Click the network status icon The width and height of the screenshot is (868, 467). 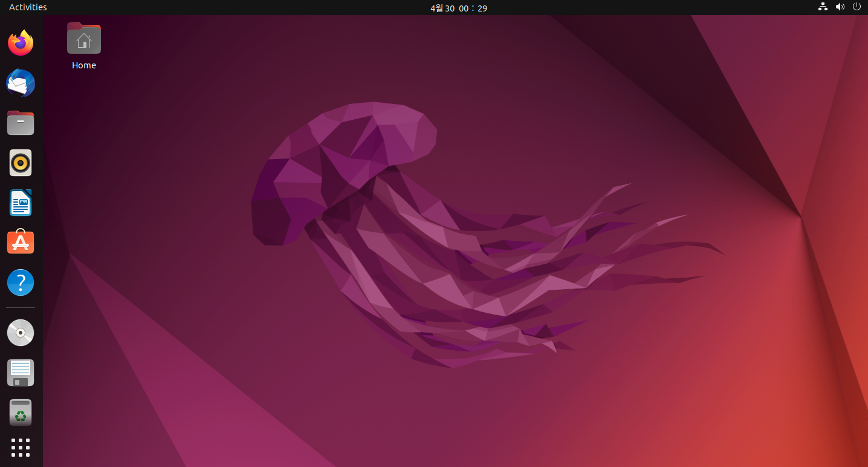(x=823, y=7)
